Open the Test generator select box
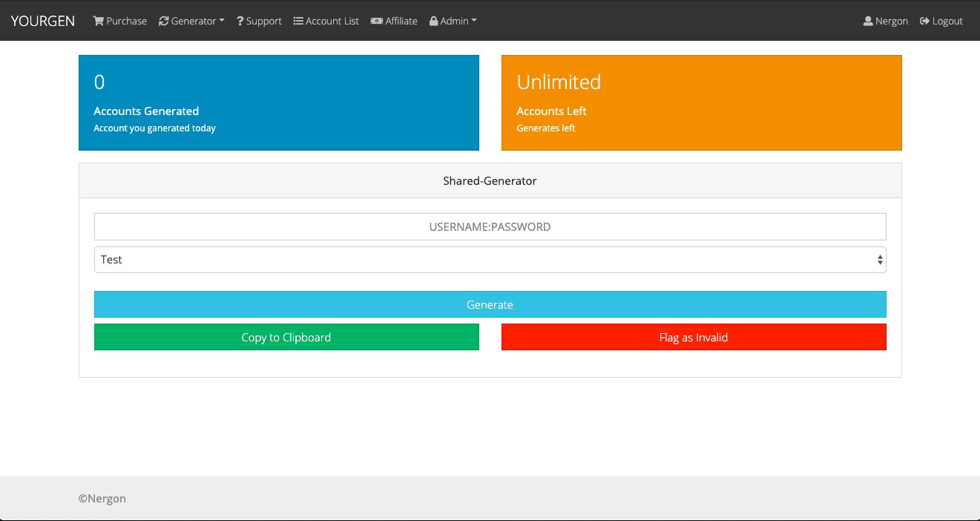The height and width of the screenshot is (521, 980). pyautogui.click(x=490, y=260)
